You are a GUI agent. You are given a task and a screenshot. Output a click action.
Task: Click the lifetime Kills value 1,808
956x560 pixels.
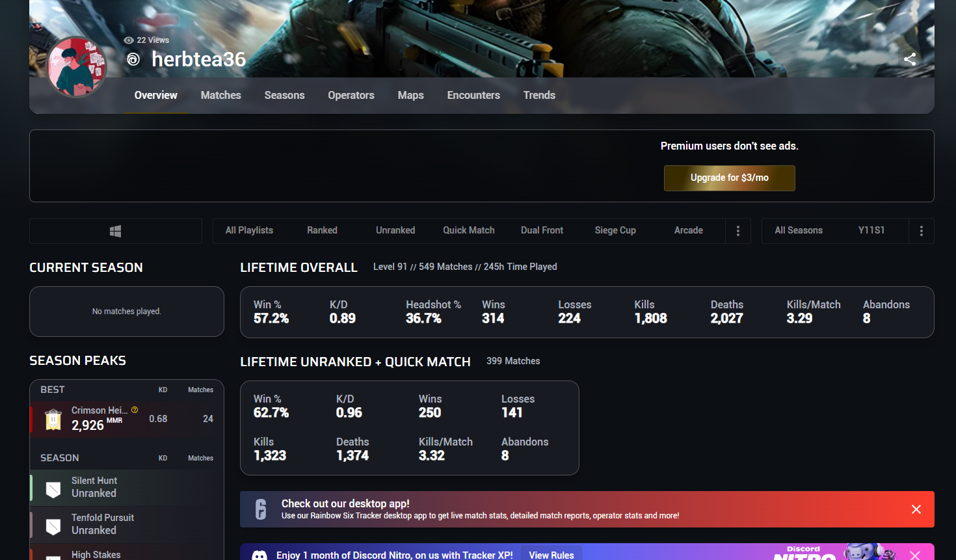(651, 318)
